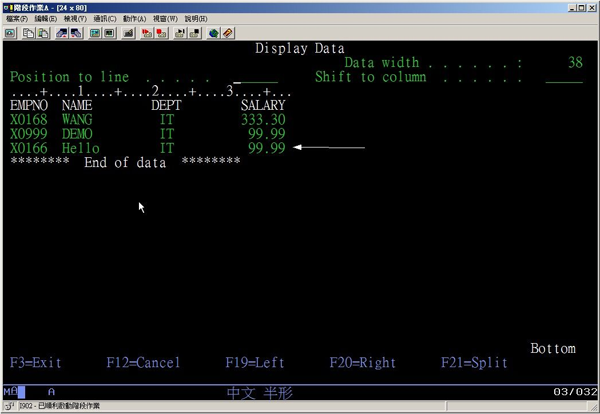Open the 檔案(F) menu
The width and height of the screenshot is (600, 414).
tap(17, 19)
